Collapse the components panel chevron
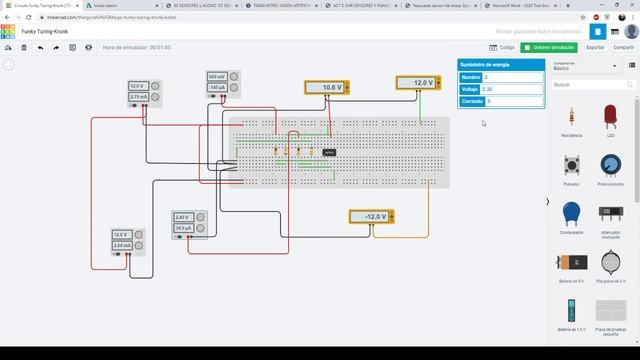This screenshot has width=640, height=360. [547, 202]
